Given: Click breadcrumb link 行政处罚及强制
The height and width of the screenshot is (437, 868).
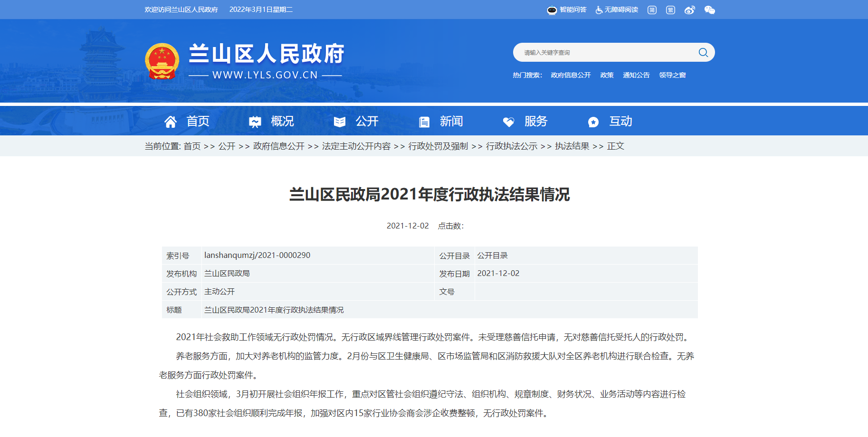Looking at the screenshot, I should pyautogui.click(x=438, y=146).
